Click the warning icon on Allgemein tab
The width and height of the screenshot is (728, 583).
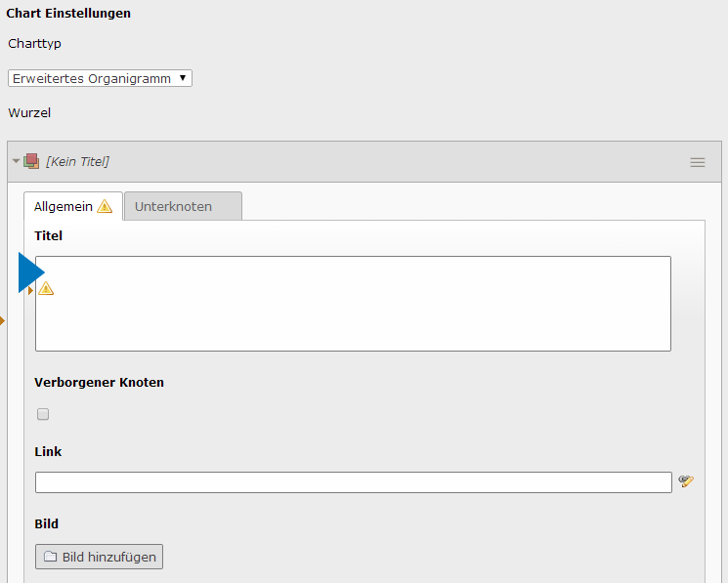click(x=105, y=206)
